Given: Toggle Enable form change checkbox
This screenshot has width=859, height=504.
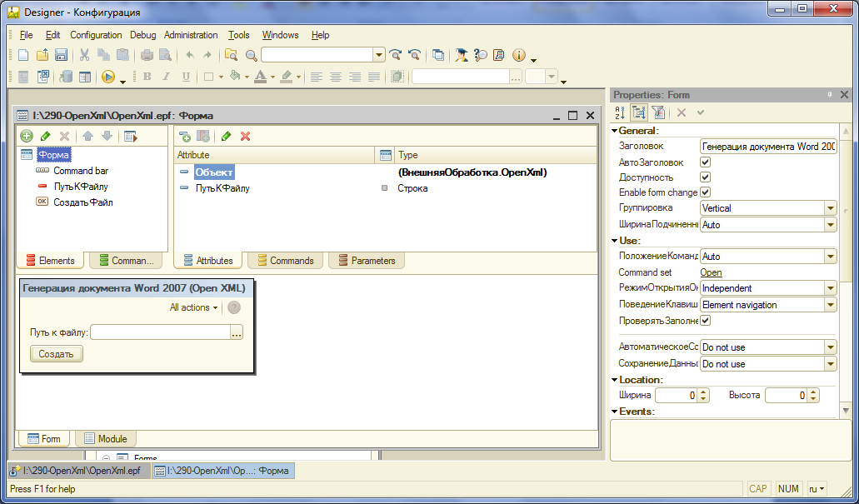Looking at the screenshot, I should point(706,192).
